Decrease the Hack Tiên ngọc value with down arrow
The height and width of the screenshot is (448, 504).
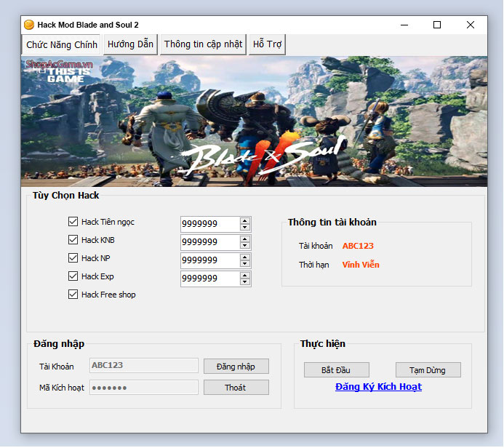pyautogui.click(x=245, y=228)
